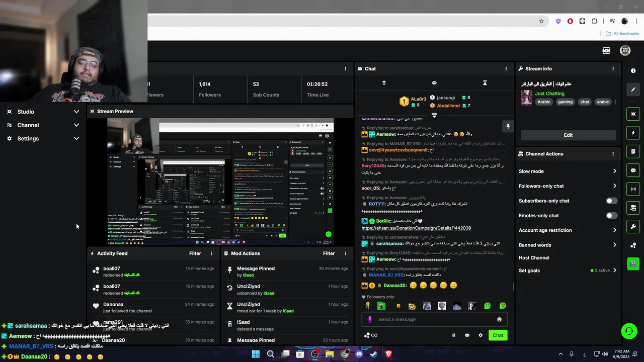Toggle the Stream Preview panel icon in right sidebar
Viewport: 644px width, 362px height.
click(633, 114)
